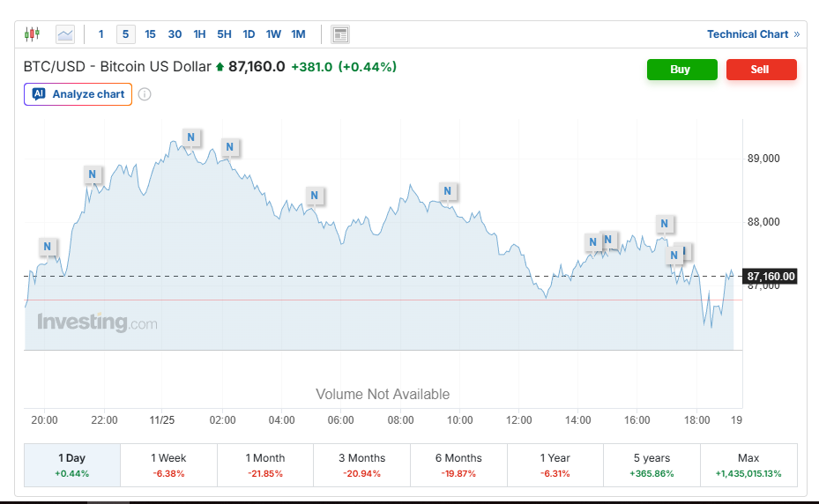
Task: Click the news marker near 10:00
Action: [x=448, y=190]
